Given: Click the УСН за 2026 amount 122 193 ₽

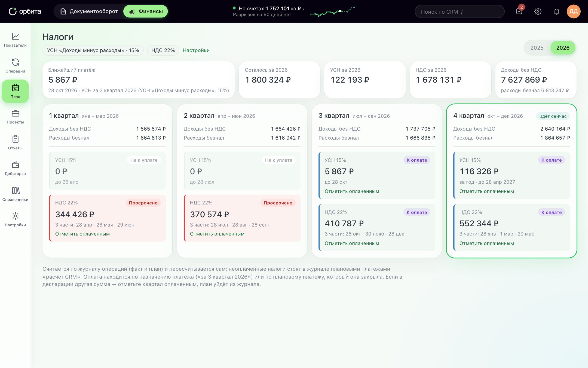Looking at the screenshot, I should click(350, 80).
